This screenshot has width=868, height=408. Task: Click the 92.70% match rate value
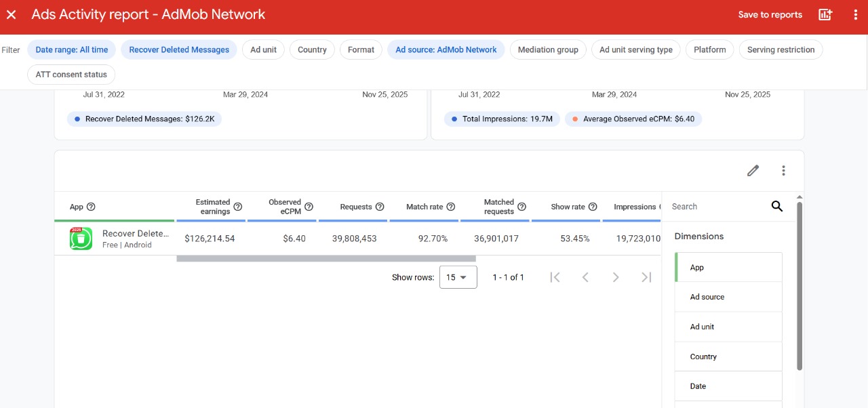(x=432, y=239)
